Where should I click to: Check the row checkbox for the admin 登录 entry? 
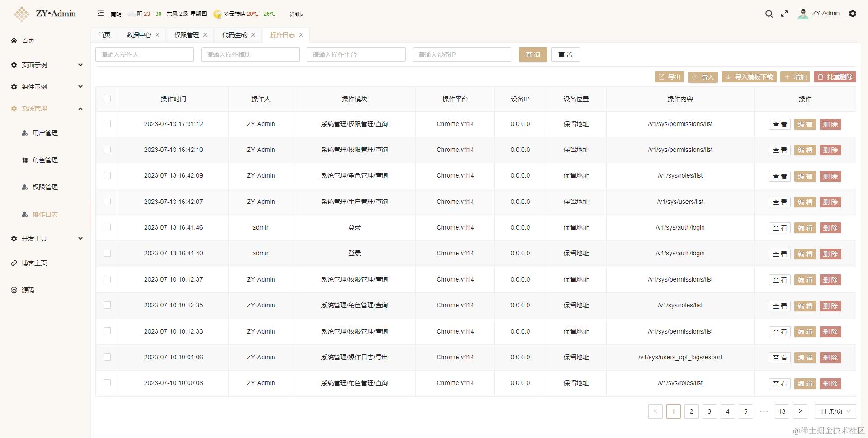107,228
